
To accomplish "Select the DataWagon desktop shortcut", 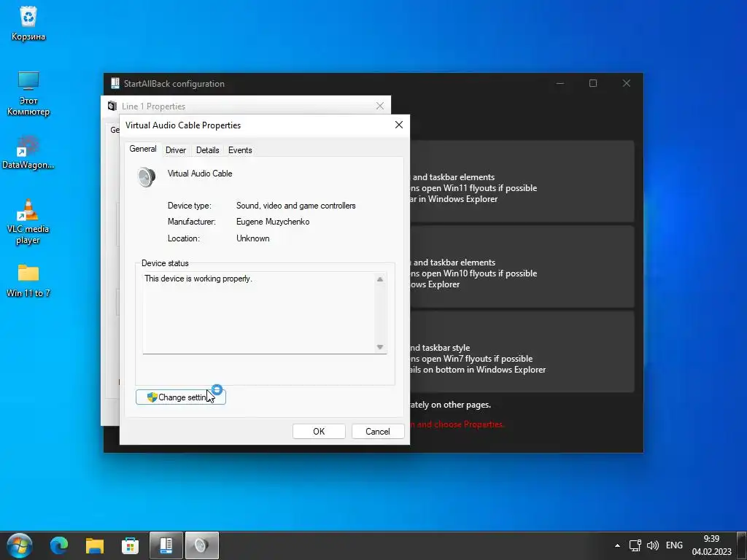I will (28, 152).
